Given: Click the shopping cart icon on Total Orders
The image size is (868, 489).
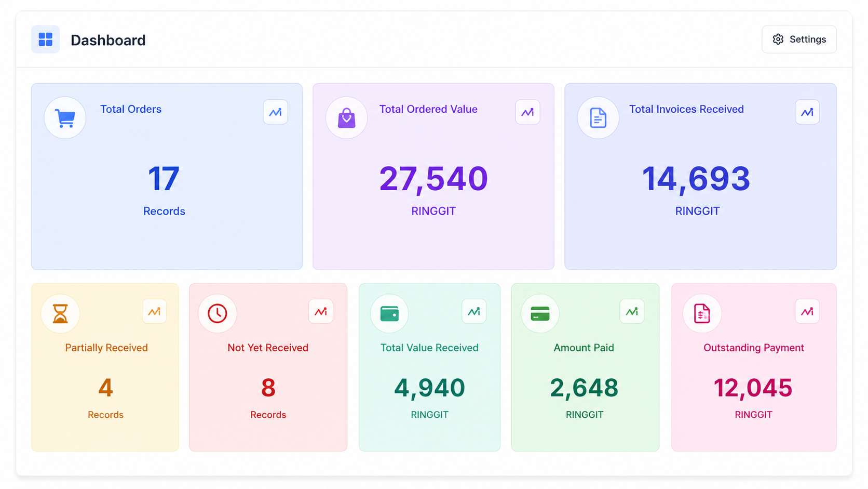Looking at the screenshot, I should [x=65, y=118].
